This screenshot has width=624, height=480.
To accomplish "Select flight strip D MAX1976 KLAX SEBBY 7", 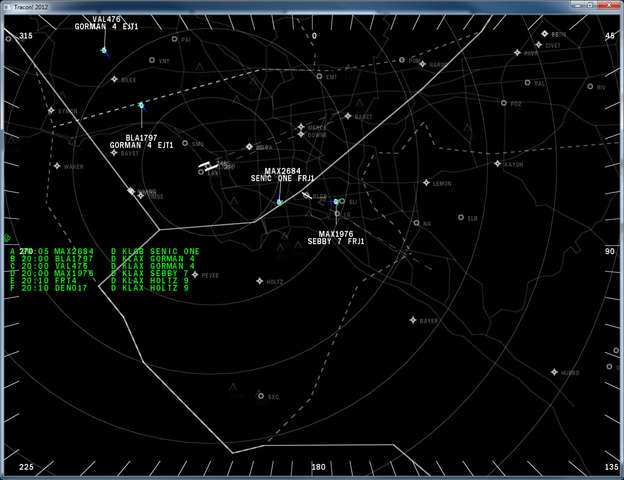I will 99,273.
